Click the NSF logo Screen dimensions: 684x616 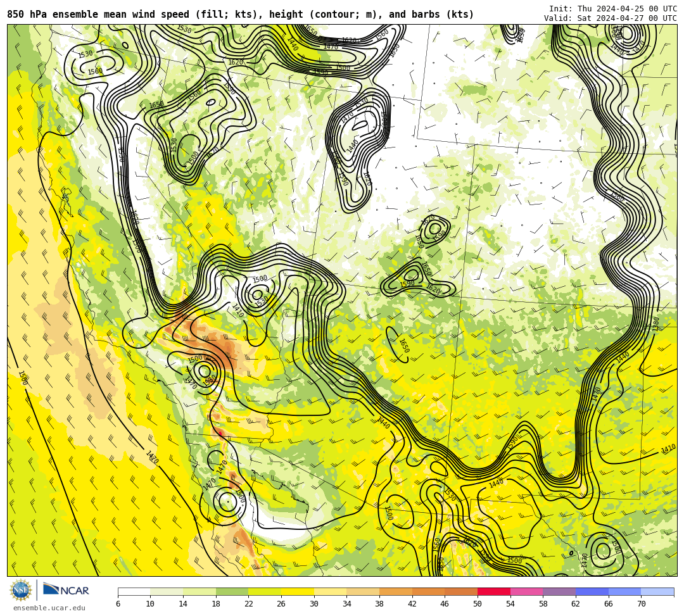(20, 591)
